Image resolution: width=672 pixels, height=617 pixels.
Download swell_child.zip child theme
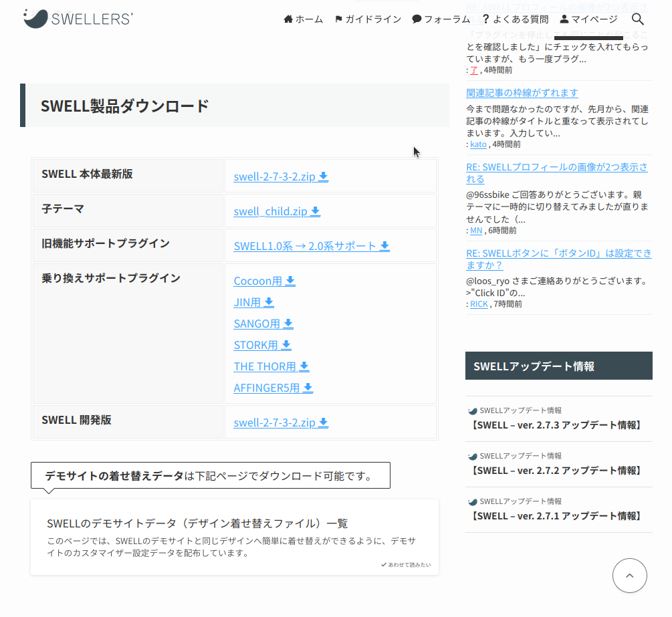(x=277, y=211)
